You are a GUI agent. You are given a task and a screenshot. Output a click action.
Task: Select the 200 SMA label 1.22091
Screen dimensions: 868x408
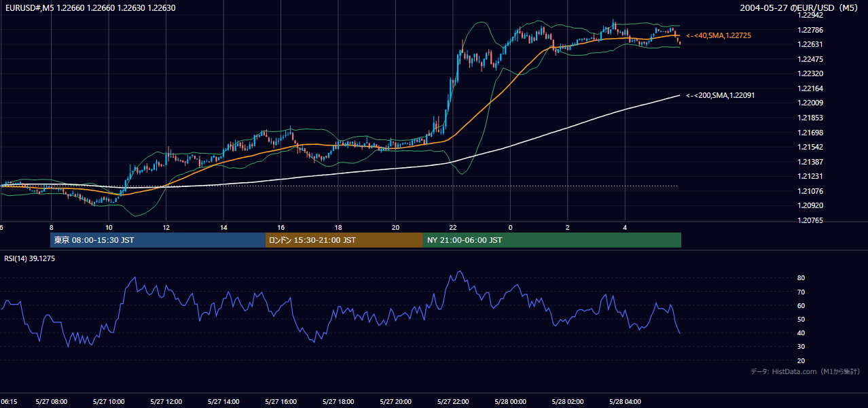720,96
